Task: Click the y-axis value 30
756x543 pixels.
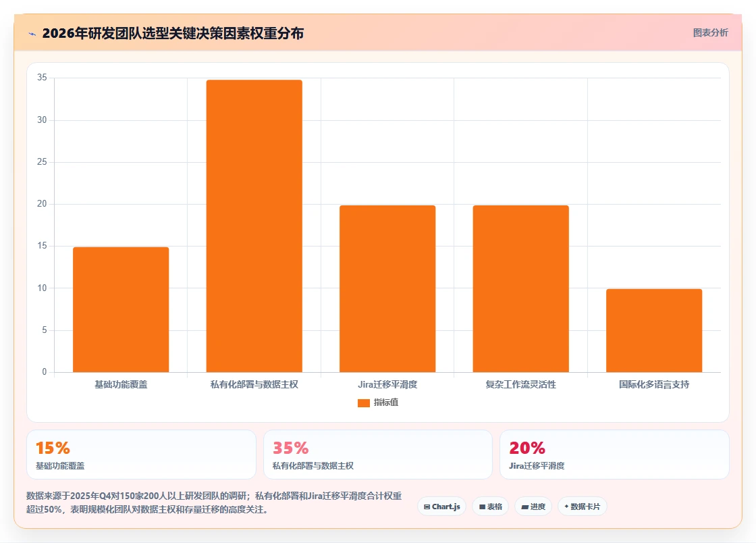Action: point(42,120)
